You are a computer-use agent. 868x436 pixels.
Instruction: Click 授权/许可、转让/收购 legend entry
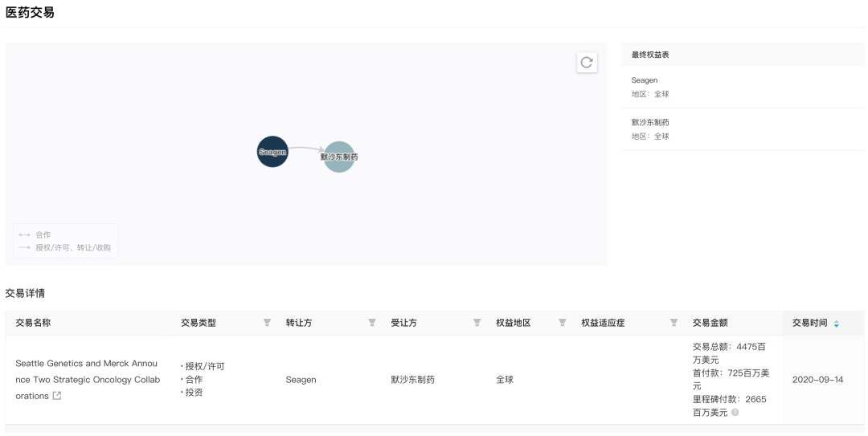[64, 247]
